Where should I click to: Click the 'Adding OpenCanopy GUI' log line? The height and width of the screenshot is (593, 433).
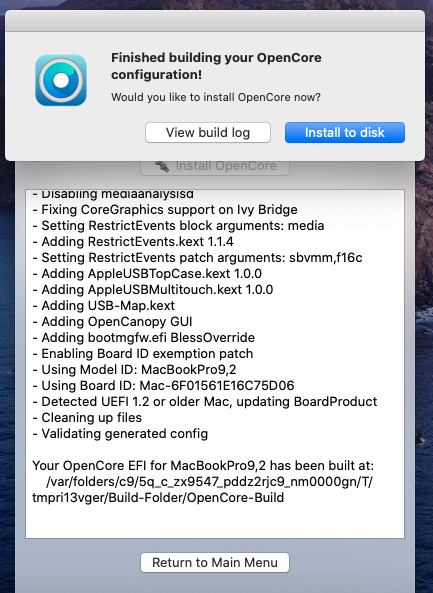point(112,321)
